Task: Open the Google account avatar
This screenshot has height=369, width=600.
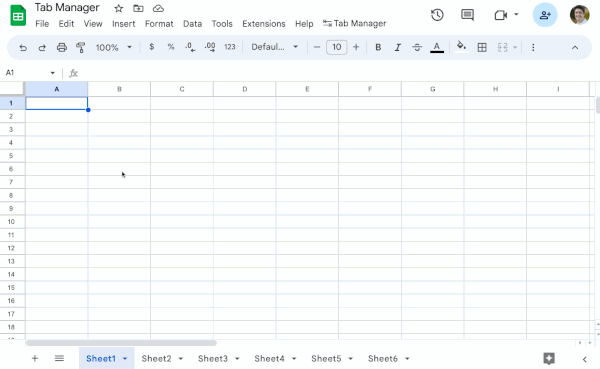Action: 579,15
